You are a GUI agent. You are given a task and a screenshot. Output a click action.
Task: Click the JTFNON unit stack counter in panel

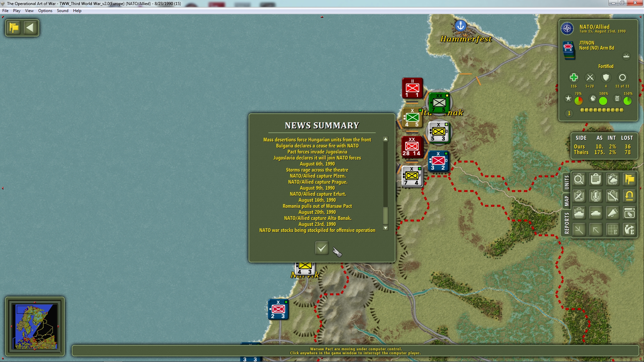point(569,50)
